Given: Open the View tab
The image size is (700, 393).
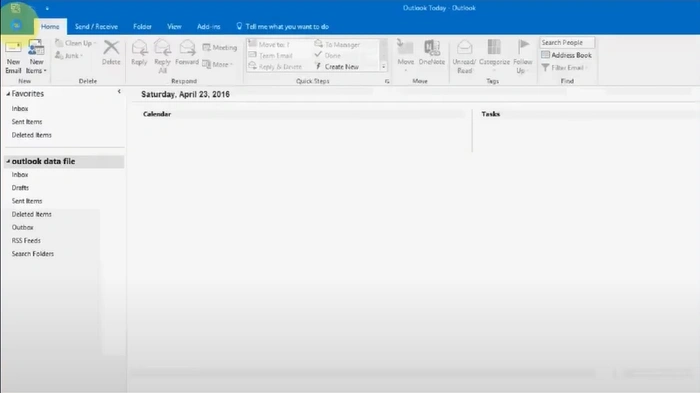Looking at the screenshot, I should (174, 27).
